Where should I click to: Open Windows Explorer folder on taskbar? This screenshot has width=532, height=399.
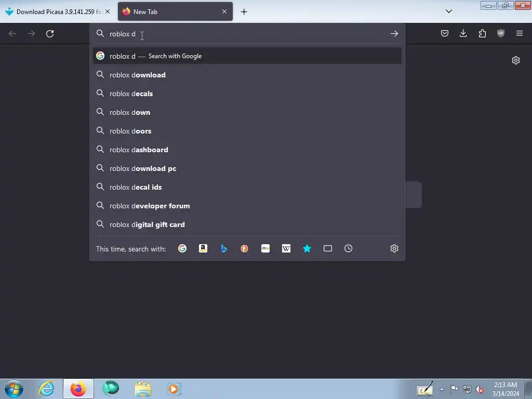click(143, 389)
